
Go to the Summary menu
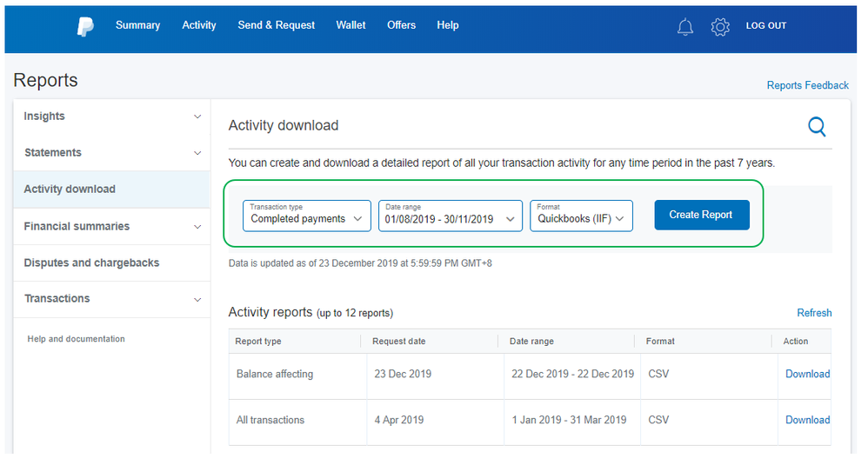coord(137,25)
